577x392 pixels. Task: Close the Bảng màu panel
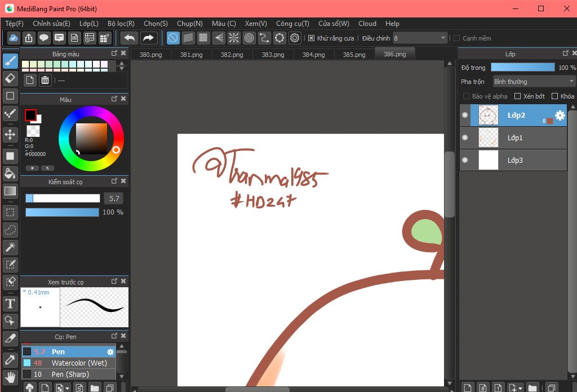pyautogui.click(x=123, y=54)
